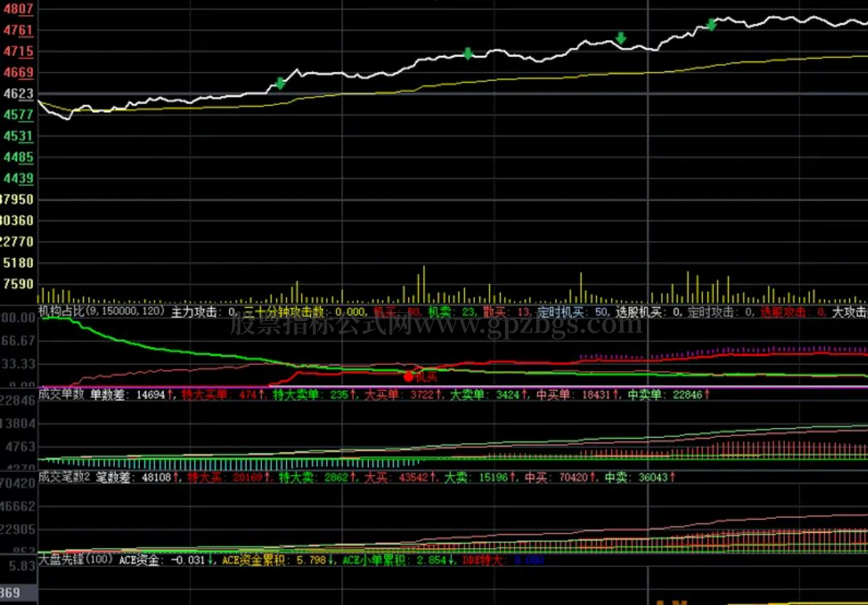Screen dimensions: 868x605
Task: Click the 4669 price axis label
Action: click(x=18, y=72)
